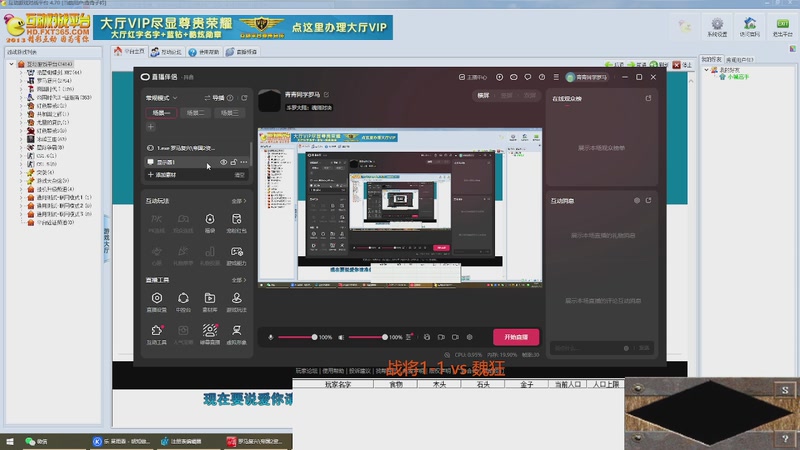This screenshot has width=800, height=450.
Task: Open 互动工具 interactive tools
Action: pyautogui.click(x=157, y=335)
